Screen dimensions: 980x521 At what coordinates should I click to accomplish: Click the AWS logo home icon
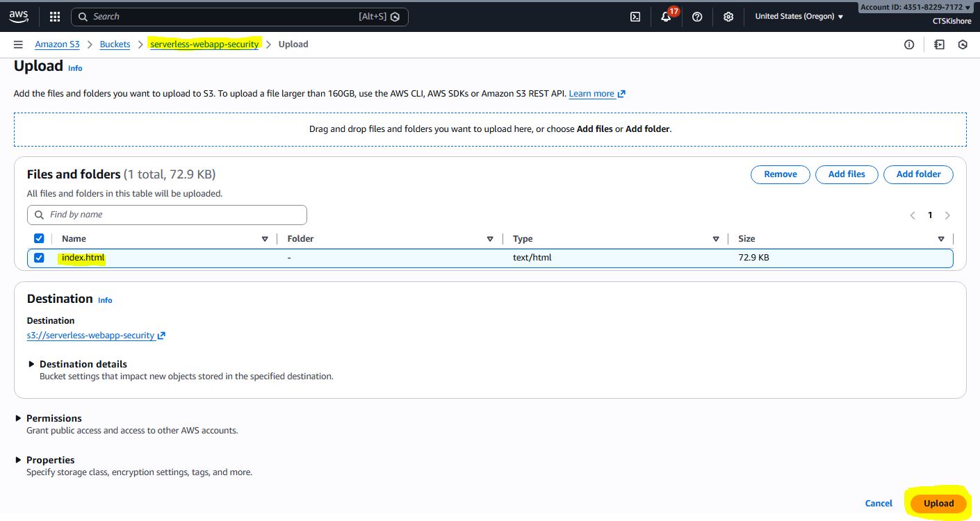coord(19,16)
